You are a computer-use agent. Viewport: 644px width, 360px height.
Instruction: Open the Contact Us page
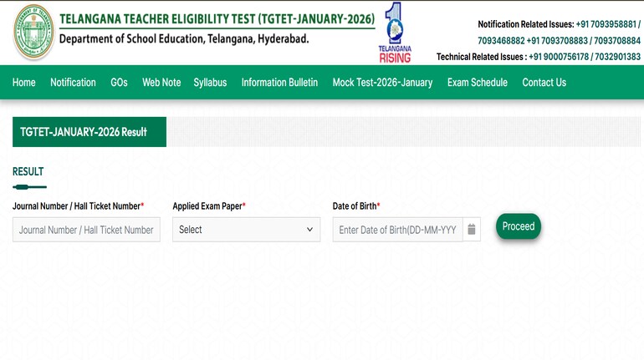coord(544,83)
